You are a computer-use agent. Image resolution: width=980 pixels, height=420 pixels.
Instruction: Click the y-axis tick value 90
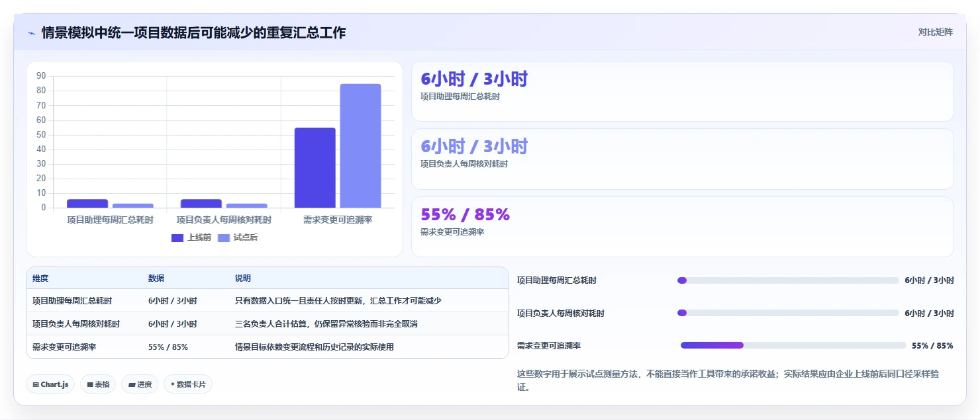[x=41, y=76]
